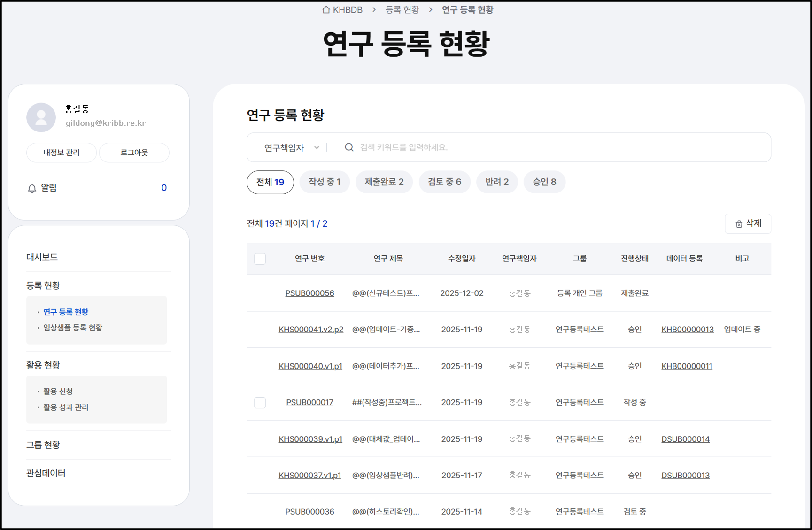Click the 로그아웃 button
Screen dimensions: 812x530
(134, 153)
